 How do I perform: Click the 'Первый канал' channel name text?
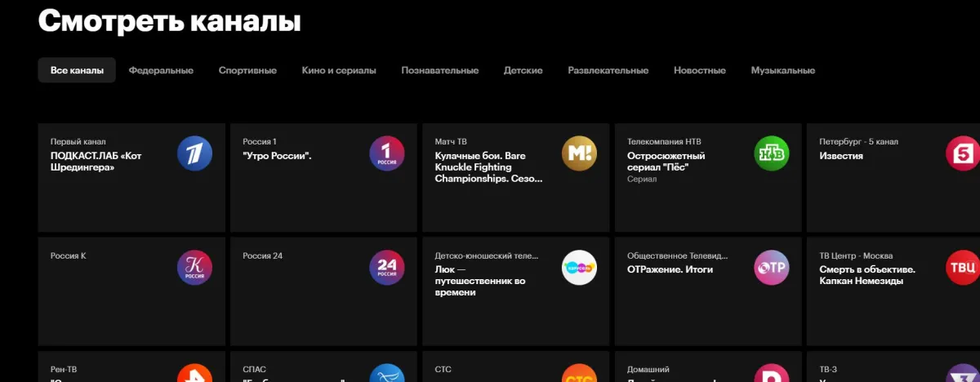[x=78, y=142]
